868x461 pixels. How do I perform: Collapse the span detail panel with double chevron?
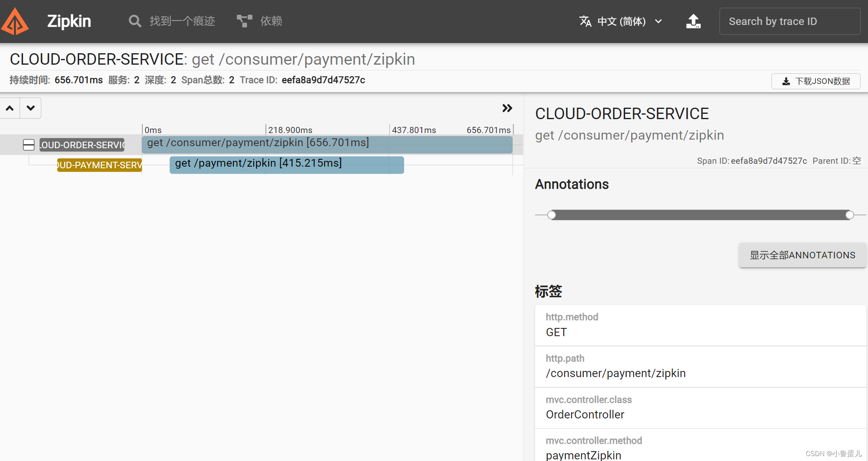507,108
